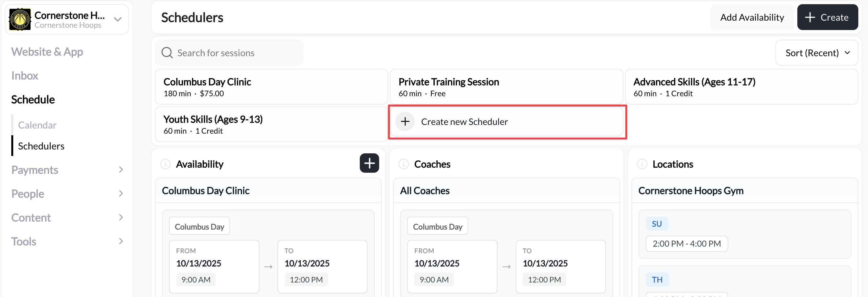Image resolution: width=868 pixels, height=297 pixels.
Task: Click the info icon beside Locations
Action: (x=642, y=164)
